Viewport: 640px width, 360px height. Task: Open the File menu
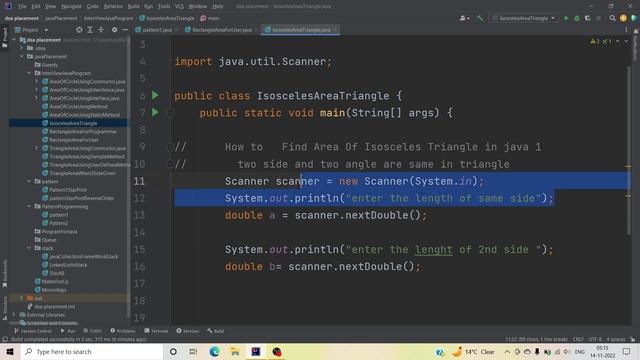(x=22, y=7)
